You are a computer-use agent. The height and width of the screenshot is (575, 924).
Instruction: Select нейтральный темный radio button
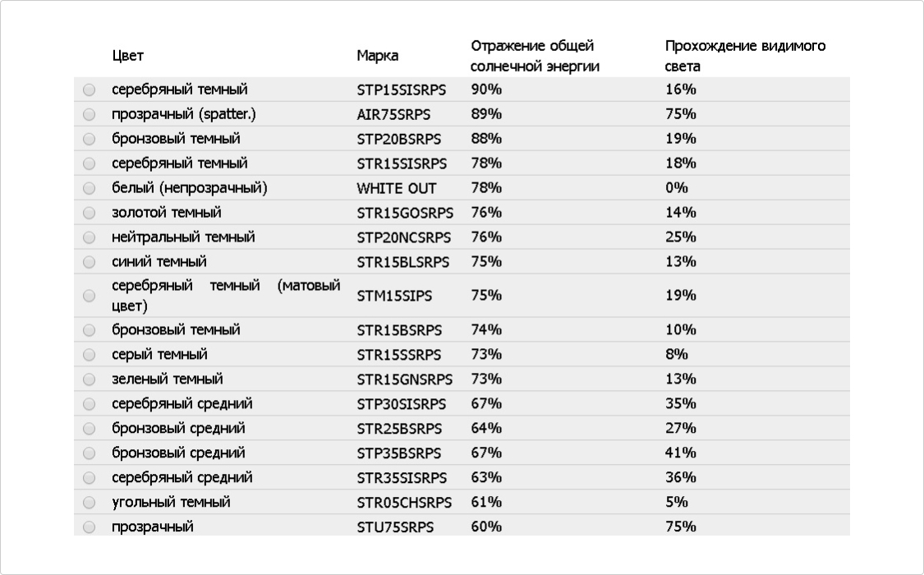pos(89,238)
